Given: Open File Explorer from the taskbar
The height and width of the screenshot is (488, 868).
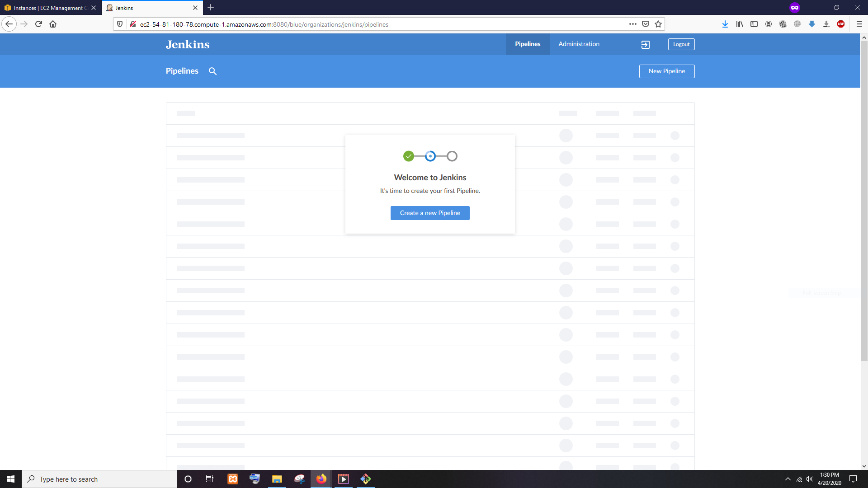Looking at the screenshot, I should (277, 479).
